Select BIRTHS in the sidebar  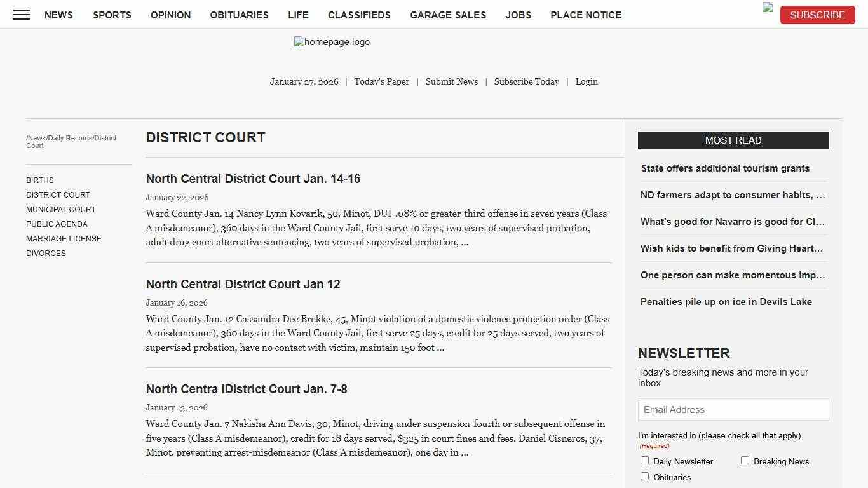click(40, 180)
